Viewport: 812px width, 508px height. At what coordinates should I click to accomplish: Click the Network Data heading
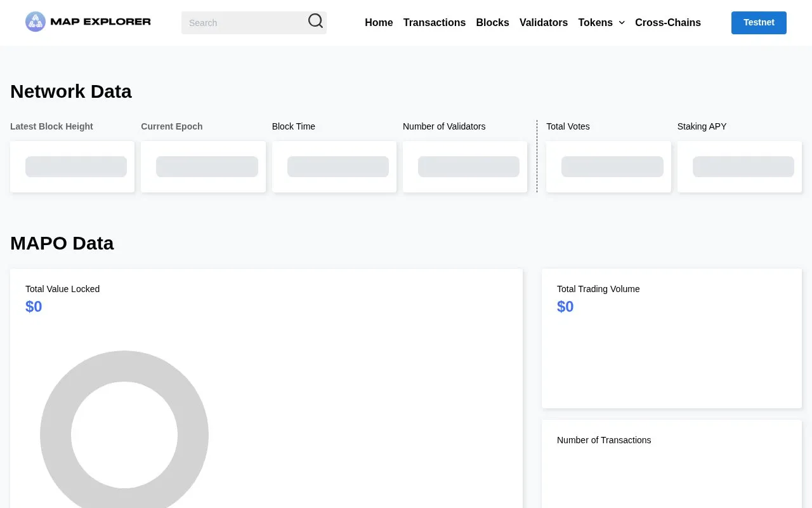(71, 91)
